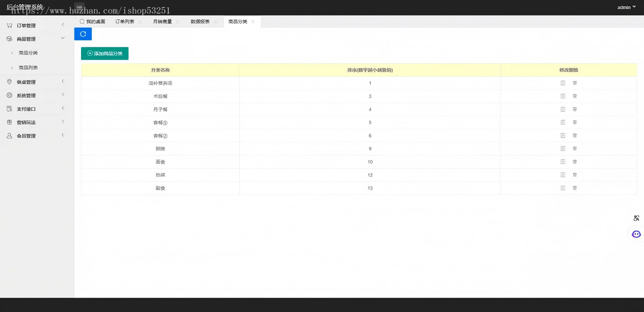Click the sort value 12 cell
This screenshot has height=312, width=644.
point(370,175)
